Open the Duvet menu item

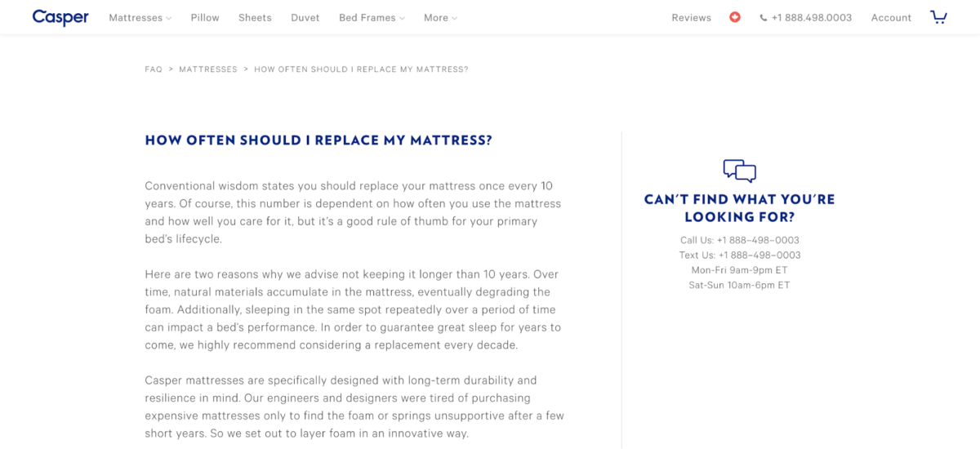[305, 18]
